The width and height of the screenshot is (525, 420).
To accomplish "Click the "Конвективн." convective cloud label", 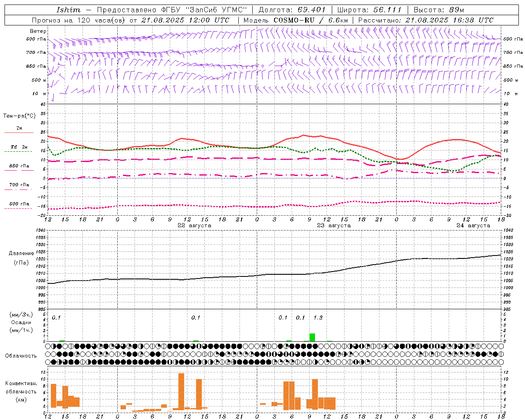I will coord(21,383).
